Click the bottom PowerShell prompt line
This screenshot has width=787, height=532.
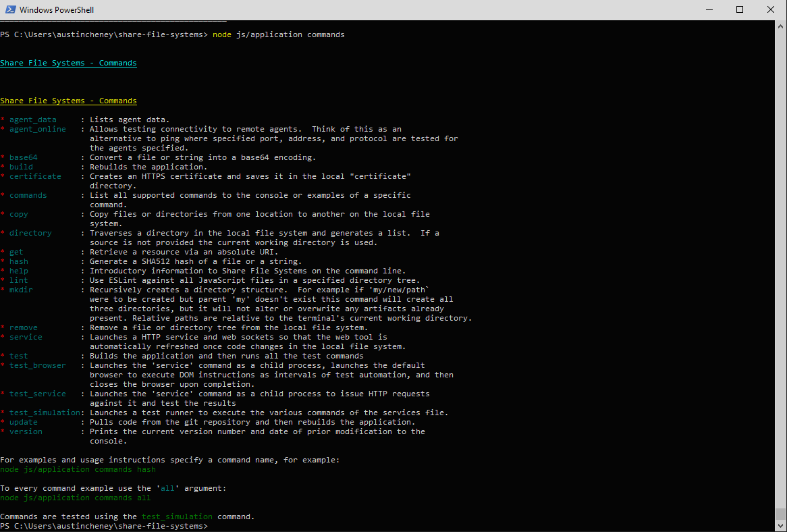click(104, 526)
